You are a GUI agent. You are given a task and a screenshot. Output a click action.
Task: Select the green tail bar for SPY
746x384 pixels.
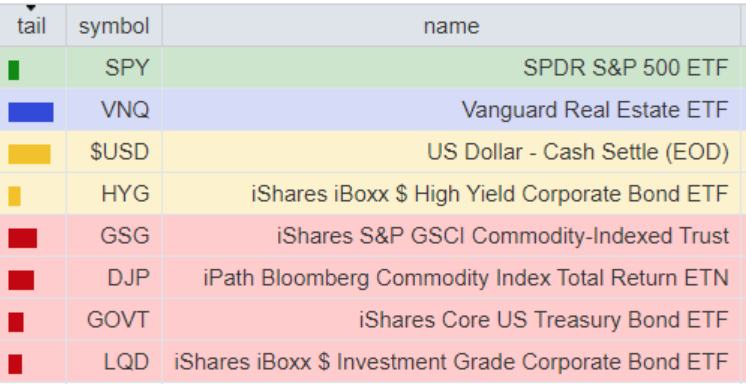point(14,70)
